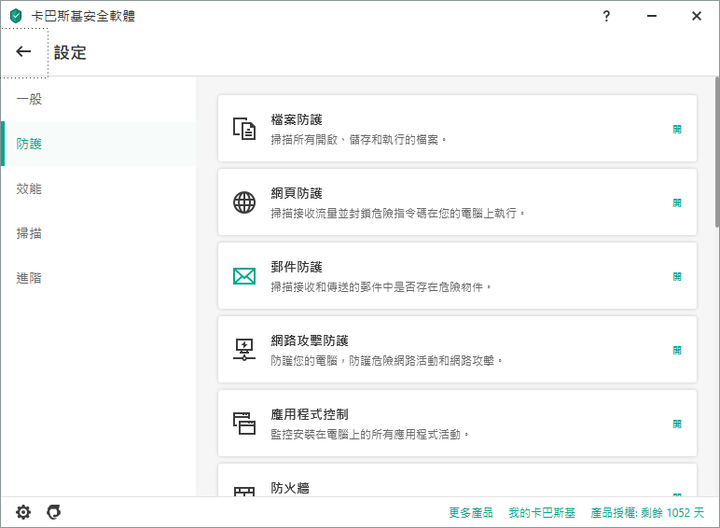Screen dimensions: 720x528
Task: Close the Kaspersky window
Action: 697,16
